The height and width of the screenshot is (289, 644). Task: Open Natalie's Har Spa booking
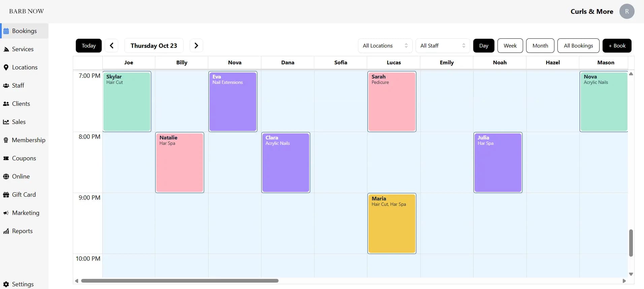pyautogui.click(x=180, y=162)
